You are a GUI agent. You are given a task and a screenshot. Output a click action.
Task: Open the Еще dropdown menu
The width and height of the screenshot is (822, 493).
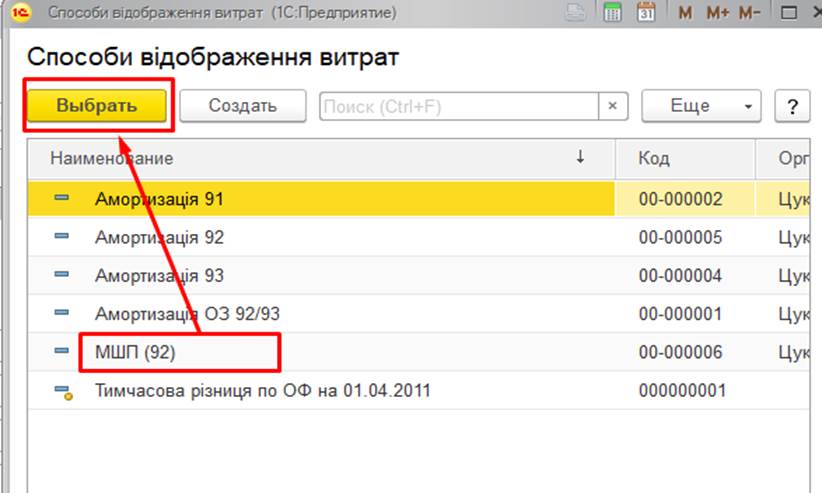pos(700,106)
